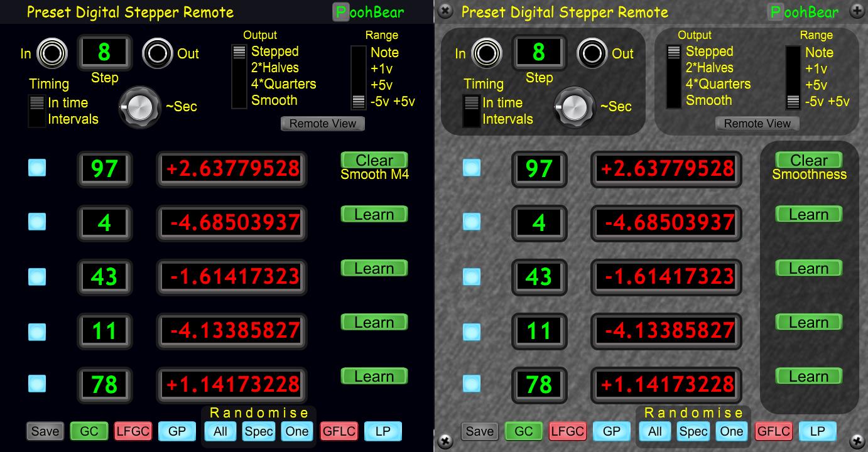Toggle the blue LED beside 43 on grey panel

[472, 276]
